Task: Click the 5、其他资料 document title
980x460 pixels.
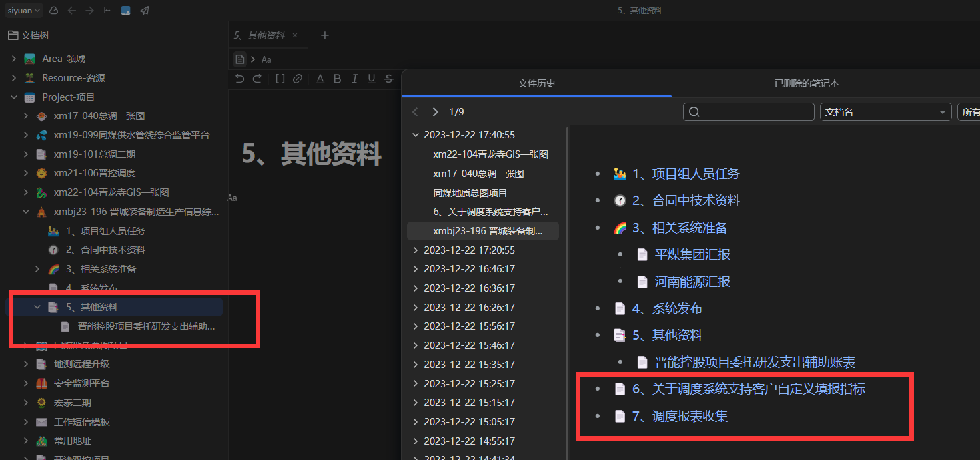Action: coord(312,153)
